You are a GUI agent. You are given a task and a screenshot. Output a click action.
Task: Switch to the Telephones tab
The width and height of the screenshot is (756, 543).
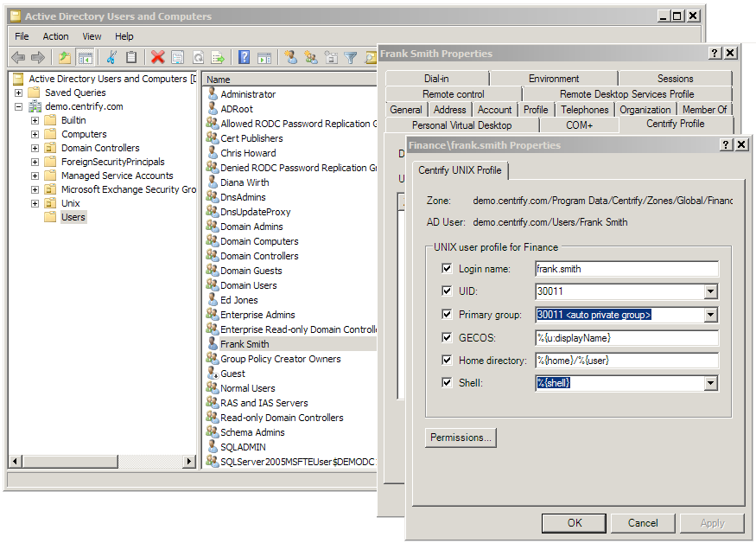pyautogui.click(x=584, y=110)
